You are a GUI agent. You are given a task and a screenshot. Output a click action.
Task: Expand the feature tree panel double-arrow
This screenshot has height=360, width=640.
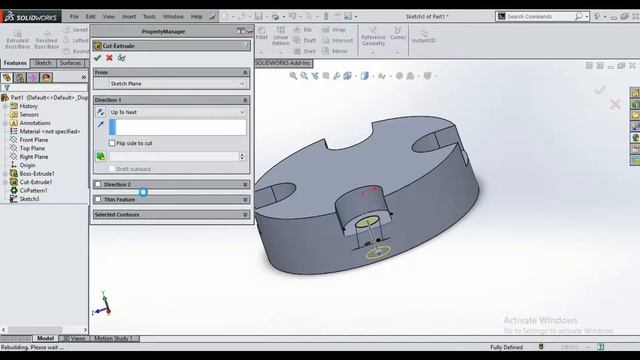84,77
